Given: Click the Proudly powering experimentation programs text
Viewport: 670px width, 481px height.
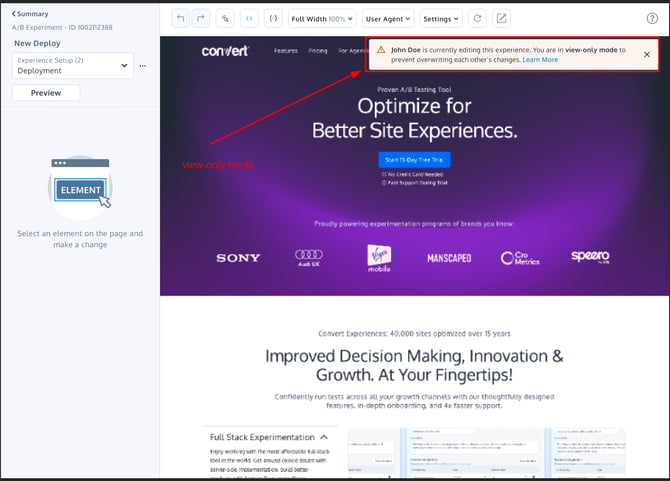Looking at the screenshot, I should (414, 224).
